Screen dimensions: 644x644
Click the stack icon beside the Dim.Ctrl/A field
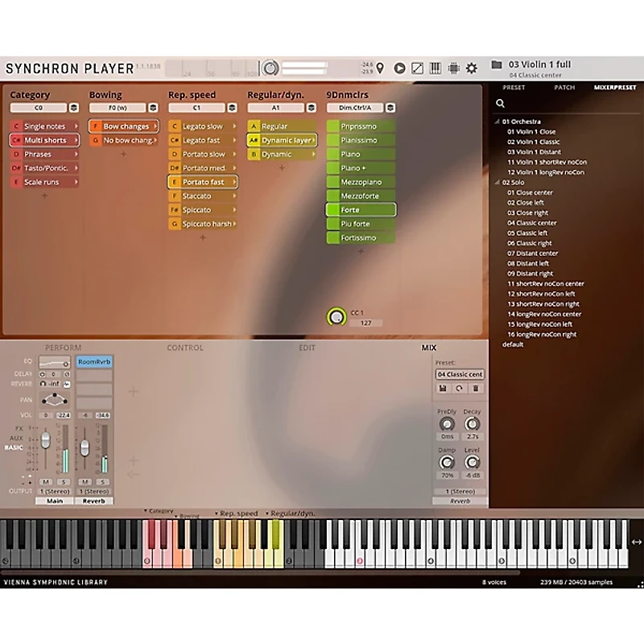pyautogui.click(x=390, y=108)
